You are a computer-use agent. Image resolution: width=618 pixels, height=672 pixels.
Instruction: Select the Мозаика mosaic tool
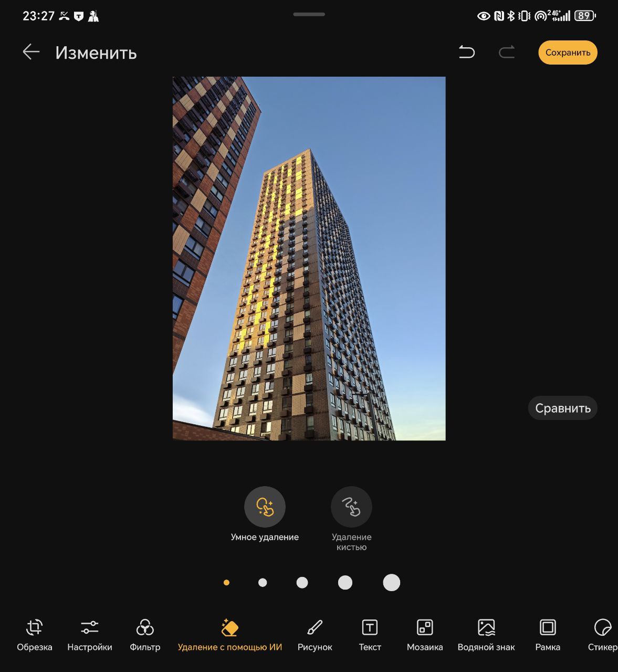[425, 635]
